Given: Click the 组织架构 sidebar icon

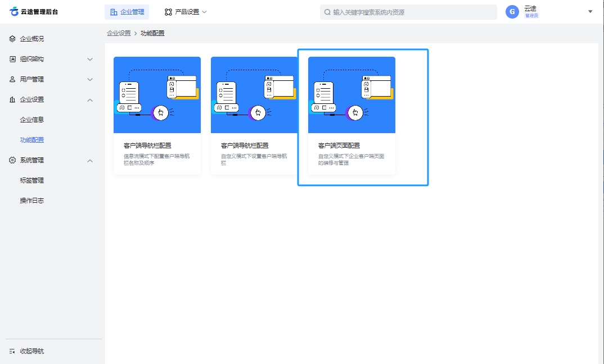Looking at the screenshot, I should click(x=12, y=59).
